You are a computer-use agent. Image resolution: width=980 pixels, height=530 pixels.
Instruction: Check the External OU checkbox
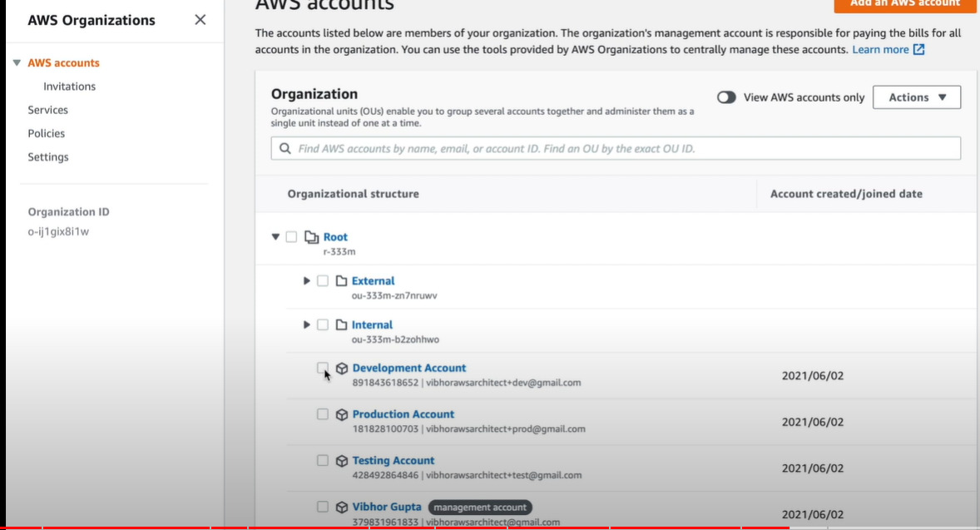[323, 280]
